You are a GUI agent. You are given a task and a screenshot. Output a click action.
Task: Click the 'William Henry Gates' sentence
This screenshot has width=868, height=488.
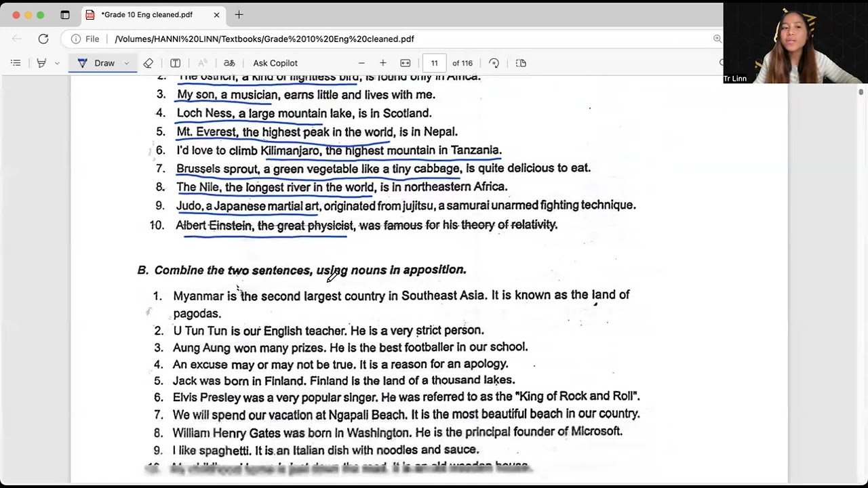tap(397, 432)
